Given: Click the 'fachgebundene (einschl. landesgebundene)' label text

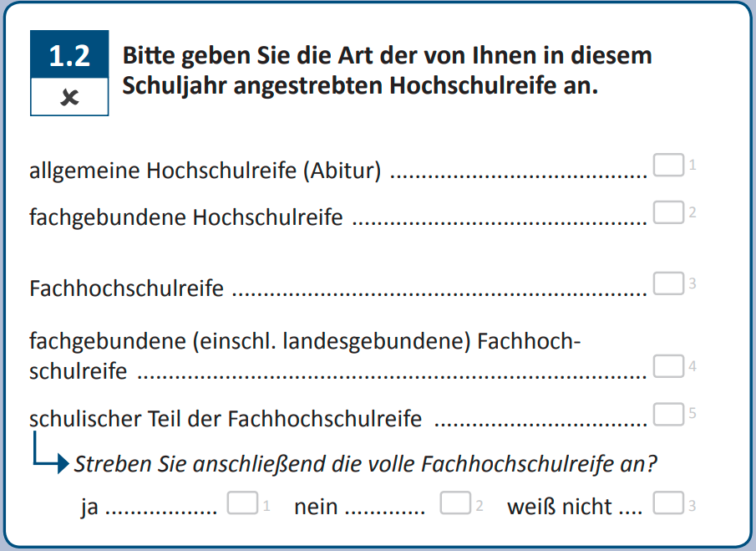Looking at the screenshot, I should click(304, 342).
